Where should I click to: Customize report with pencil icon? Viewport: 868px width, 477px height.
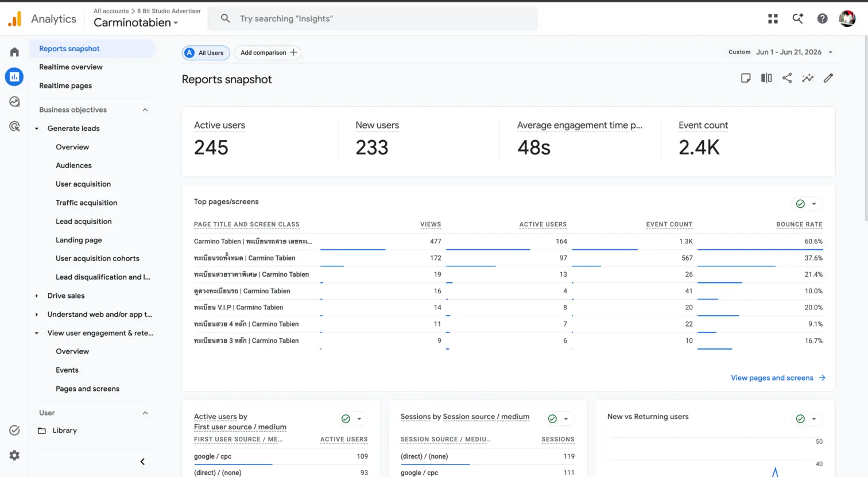(x=828, y=78)
